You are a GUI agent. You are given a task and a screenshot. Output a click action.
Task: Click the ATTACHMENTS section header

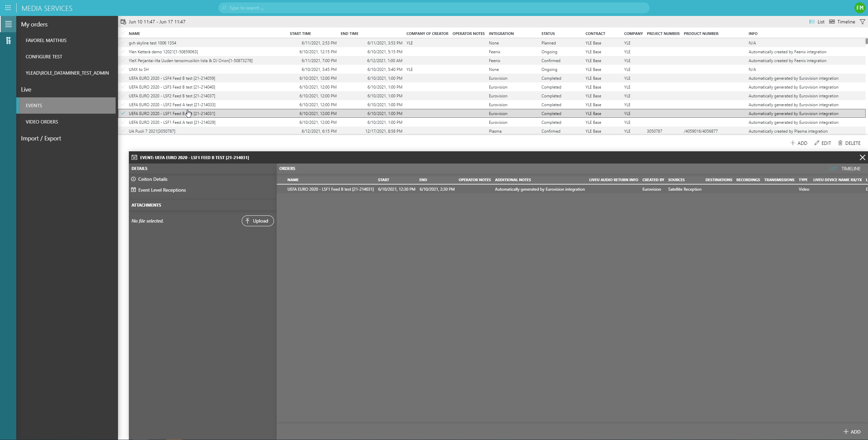(146, 205)
